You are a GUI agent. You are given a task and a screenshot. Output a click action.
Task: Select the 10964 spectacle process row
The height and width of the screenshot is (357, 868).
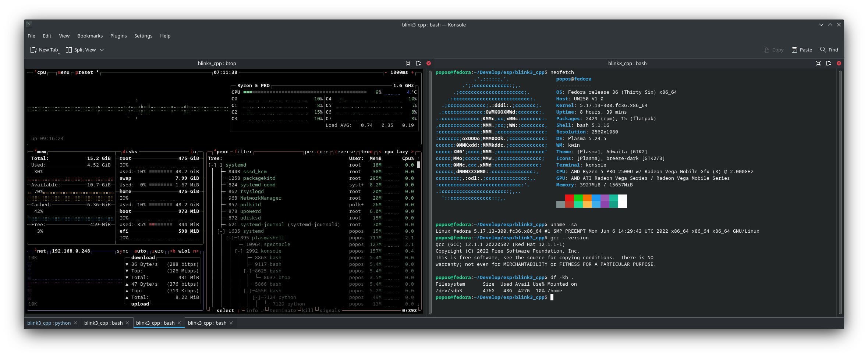pyautogui.click(x=311, y=244)
